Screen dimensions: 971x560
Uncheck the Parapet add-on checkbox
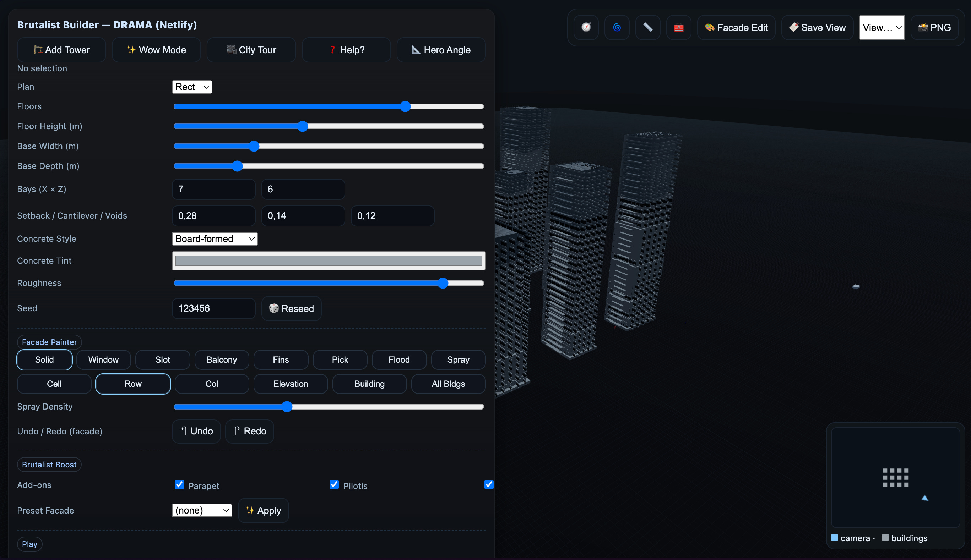pyautogui.click(x=179, y=485)
